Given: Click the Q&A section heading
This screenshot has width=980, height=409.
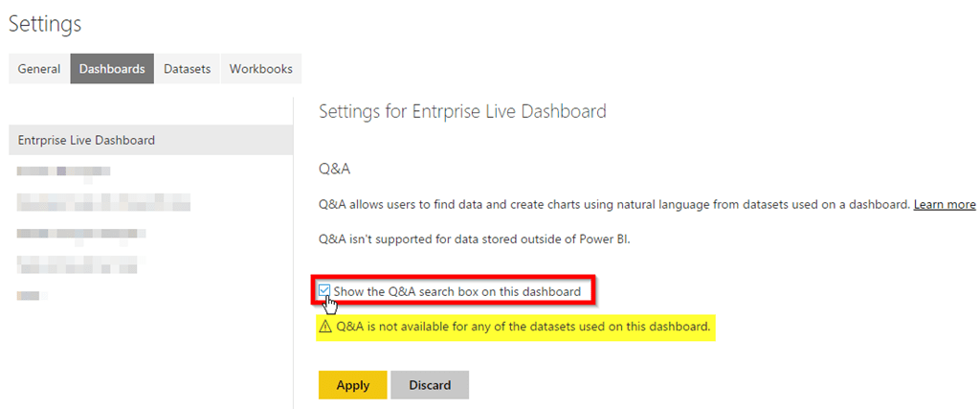Looking at the screenshot, I should (x=334, y=169).
